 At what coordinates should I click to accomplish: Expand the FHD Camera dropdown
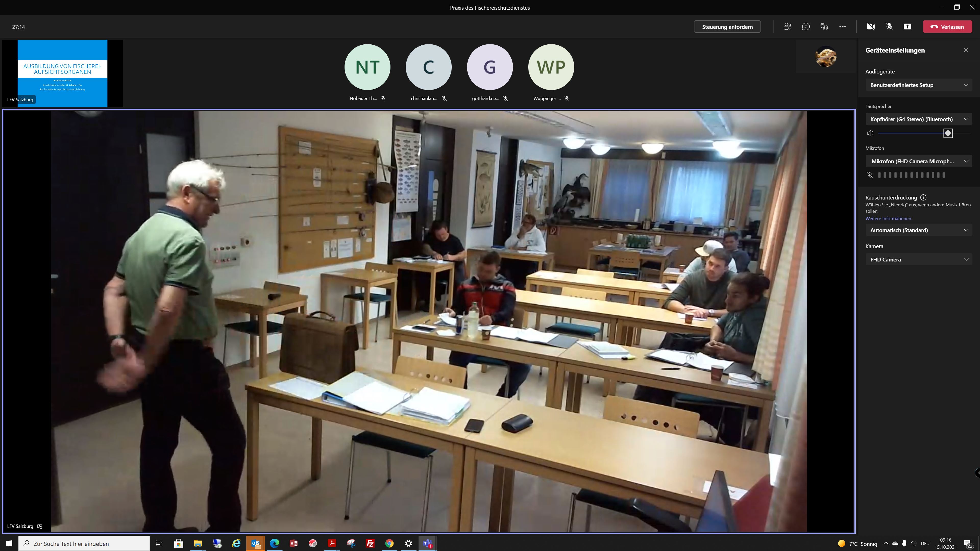[918, 259]
